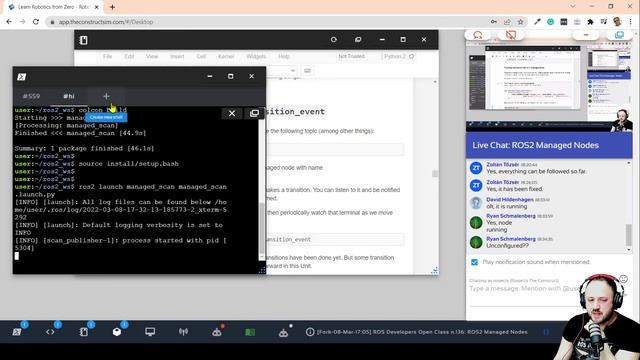Pop out the terminal shell window icon

(254, 113)
